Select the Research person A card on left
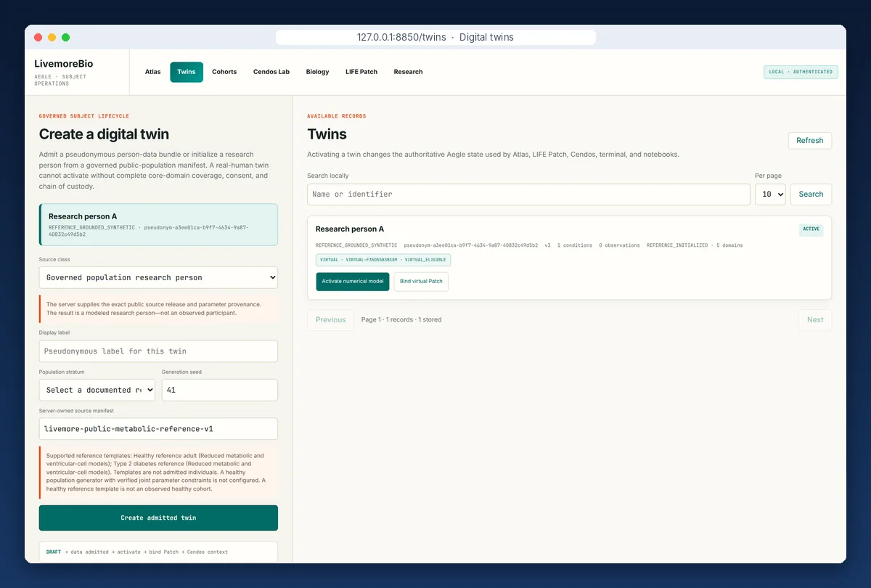 [x=158, y=225]
